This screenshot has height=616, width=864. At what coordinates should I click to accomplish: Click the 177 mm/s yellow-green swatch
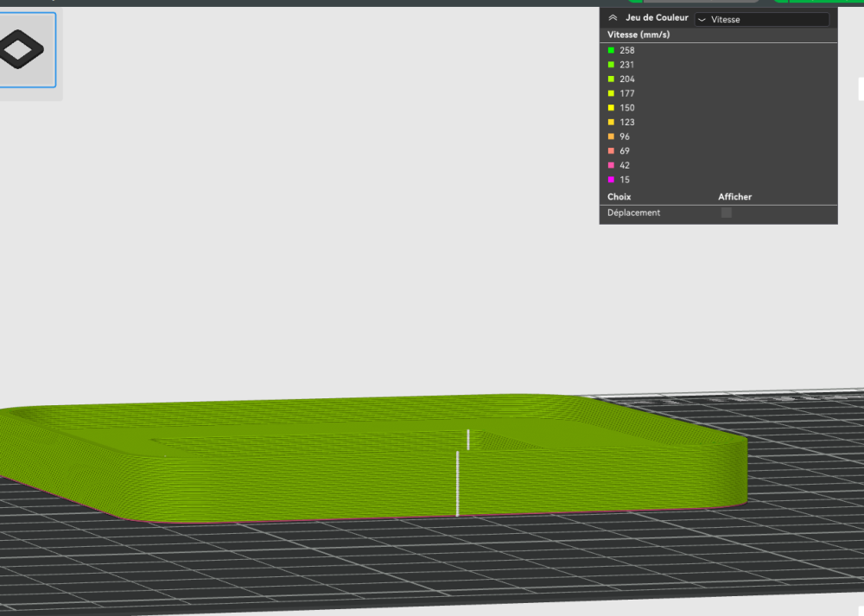tap(611, 93)
